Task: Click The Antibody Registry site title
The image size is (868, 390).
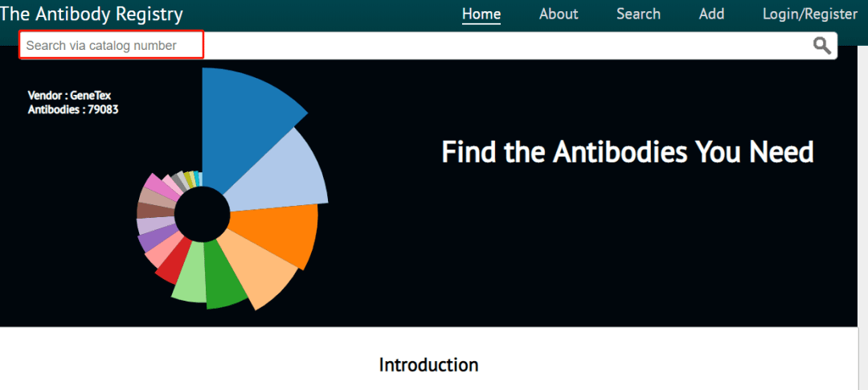Action: (x=92, y=14)
